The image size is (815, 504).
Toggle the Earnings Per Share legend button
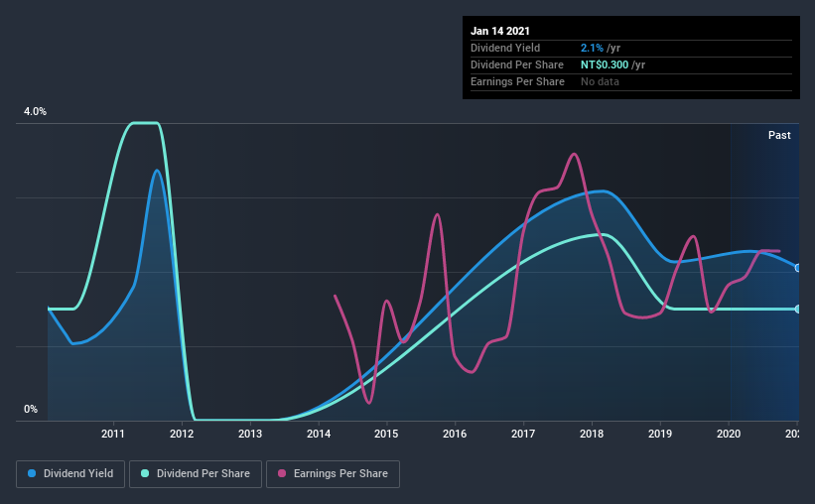333,474
